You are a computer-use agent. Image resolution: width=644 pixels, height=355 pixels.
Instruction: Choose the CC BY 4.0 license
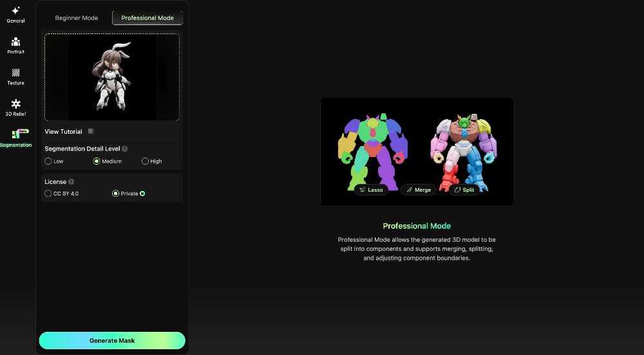(x=48, y=194)
